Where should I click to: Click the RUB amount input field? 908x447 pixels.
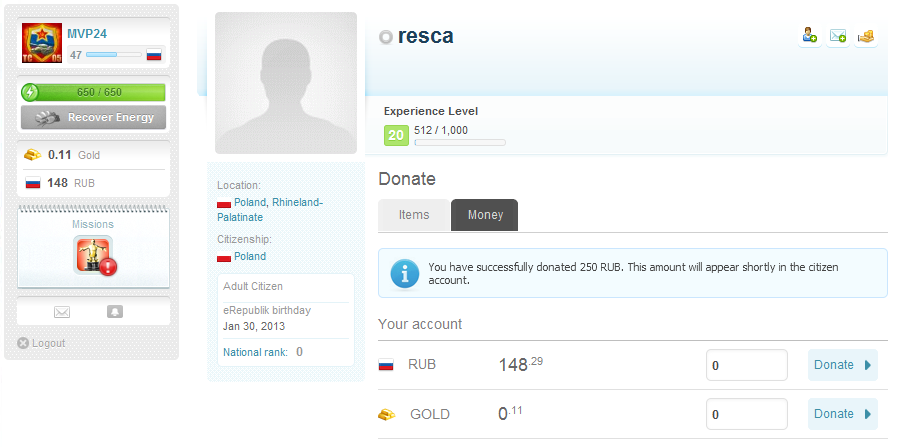click(x=746, y=365)
